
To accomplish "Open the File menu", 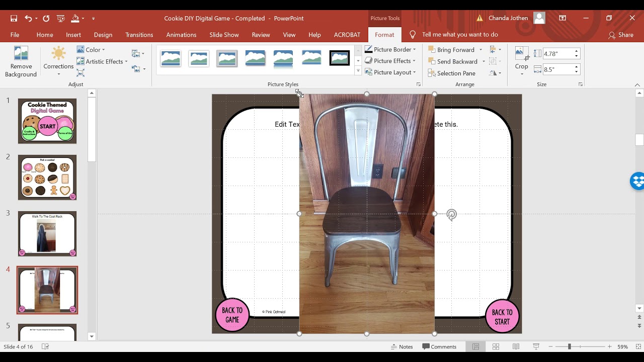I will 15,35.
